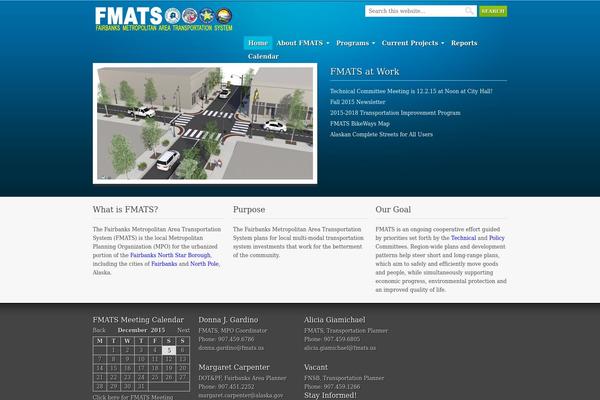The width and height of the screenshot is (600, 400).
Task: Click the Purpose heading
Action: point(249,209)
